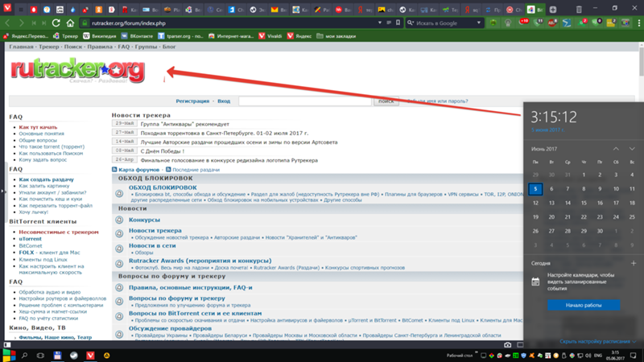Open the Vivaldi three-dot extensions menu
644x362 pixels.
[x=639, y=23]
